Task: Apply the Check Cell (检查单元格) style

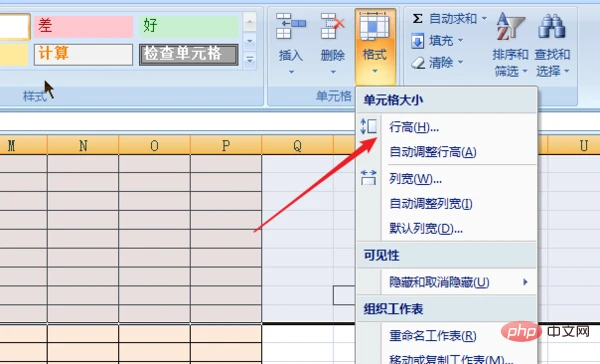Action: point(189,54)
